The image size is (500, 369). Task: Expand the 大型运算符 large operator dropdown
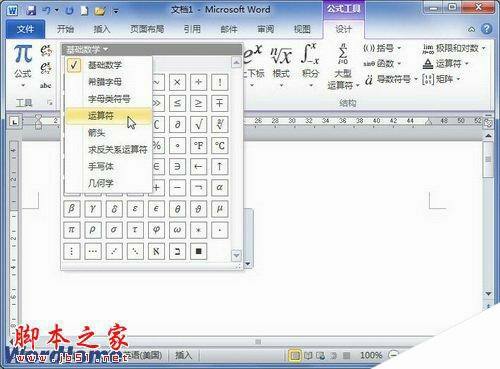(343, 67)
